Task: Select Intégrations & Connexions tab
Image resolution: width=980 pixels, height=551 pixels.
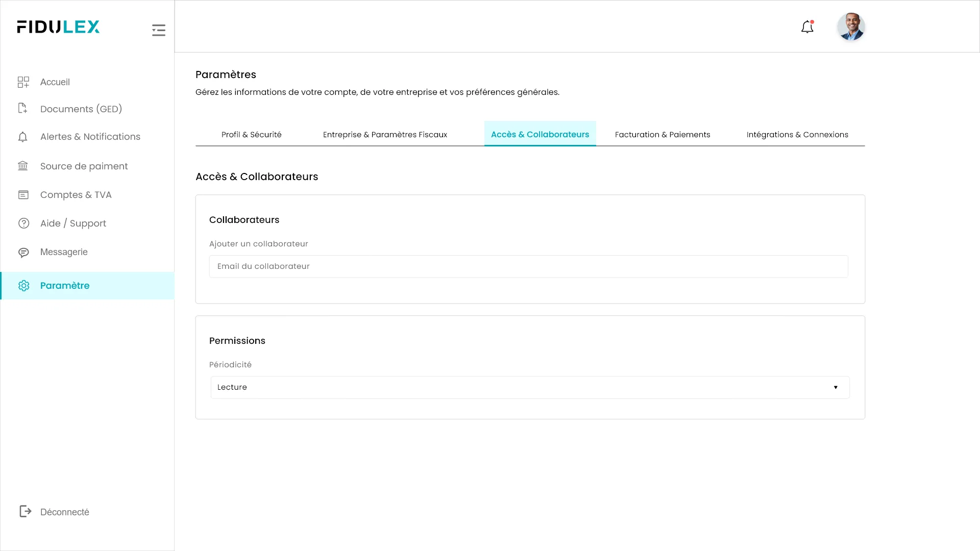Action: [797, 135]
